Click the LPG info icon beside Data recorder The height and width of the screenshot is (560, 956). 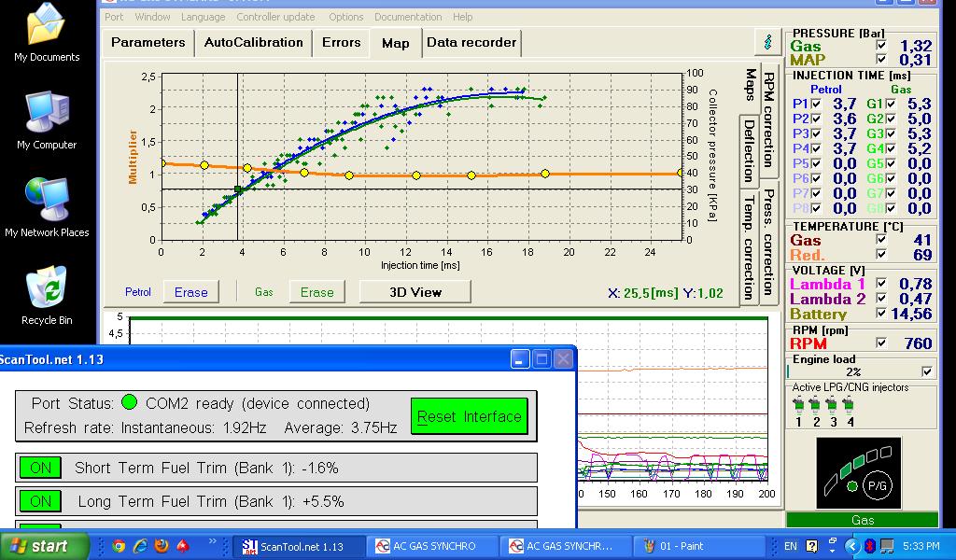point(767,42)
